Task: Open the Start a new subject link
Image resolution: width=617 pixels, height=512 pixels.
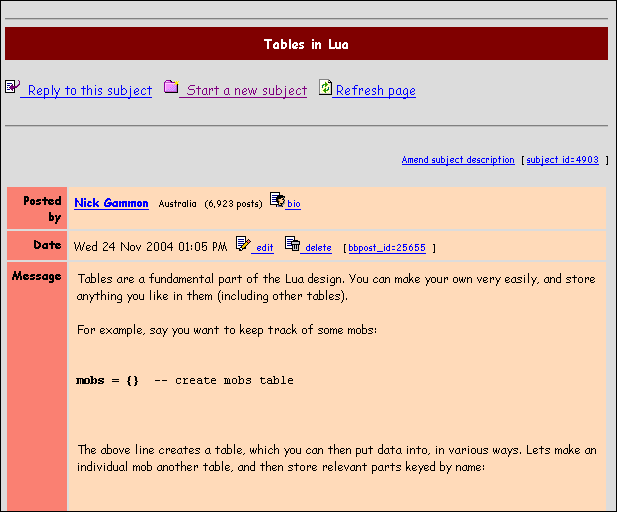Action: [246, 91]
